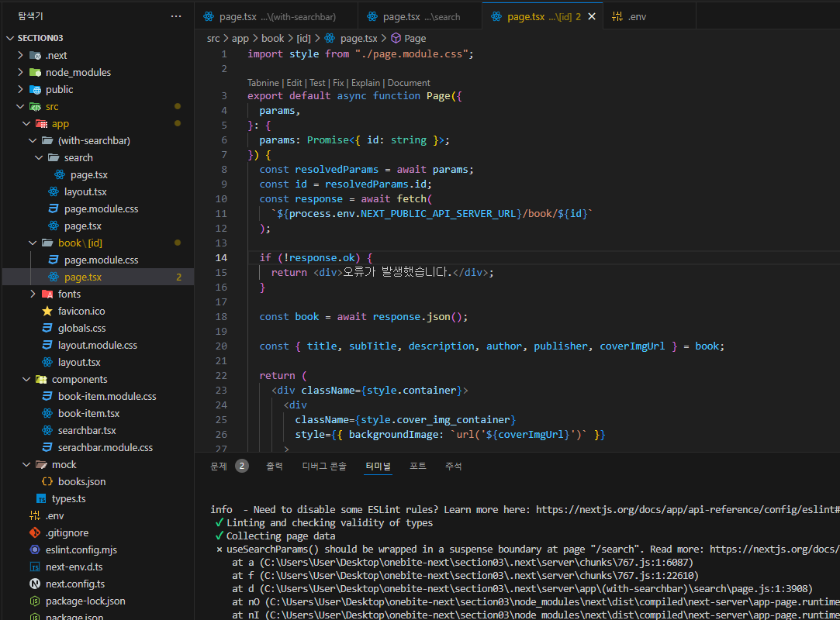Click the Explain code lens link
The image size is (840, 620).
tap(365, 83)
